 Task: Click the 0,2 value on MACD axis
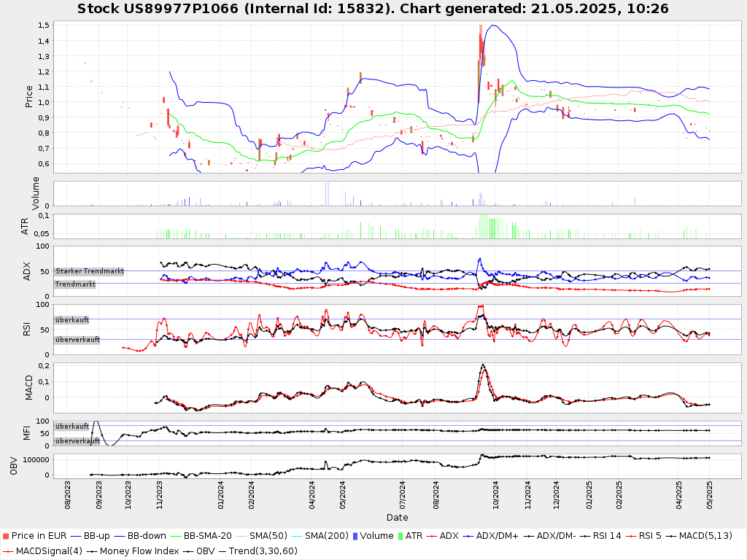(x=44, y=366)
